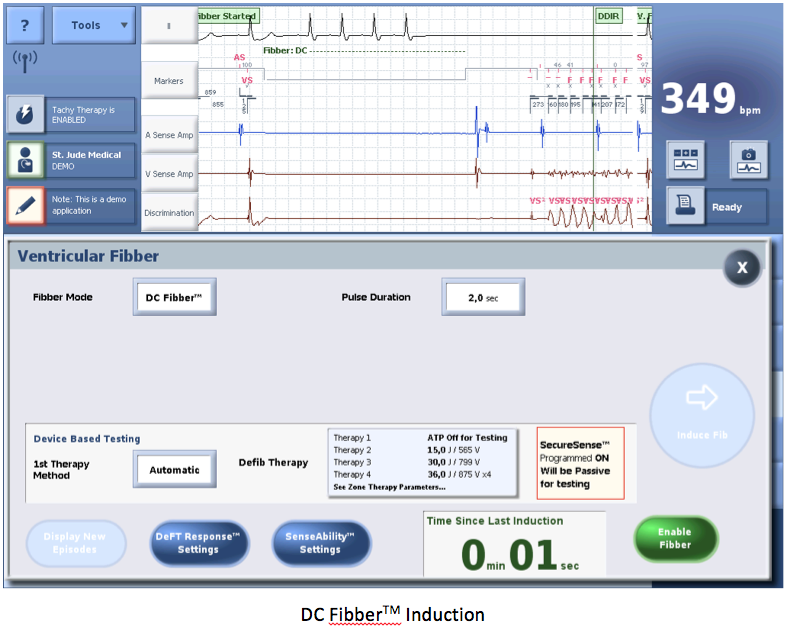Open SenseAbility Settings
This screenshot has height=642, width=789.
pyautogui.click(x=320, y=543)
